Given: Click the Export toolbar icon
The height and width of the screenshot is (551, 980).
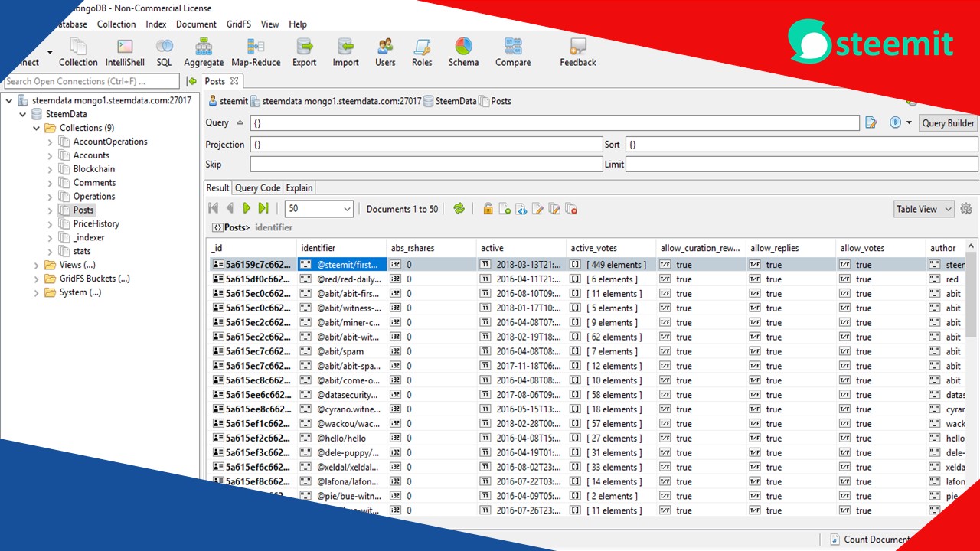Looking at the screenshot, I should (305, 53).
